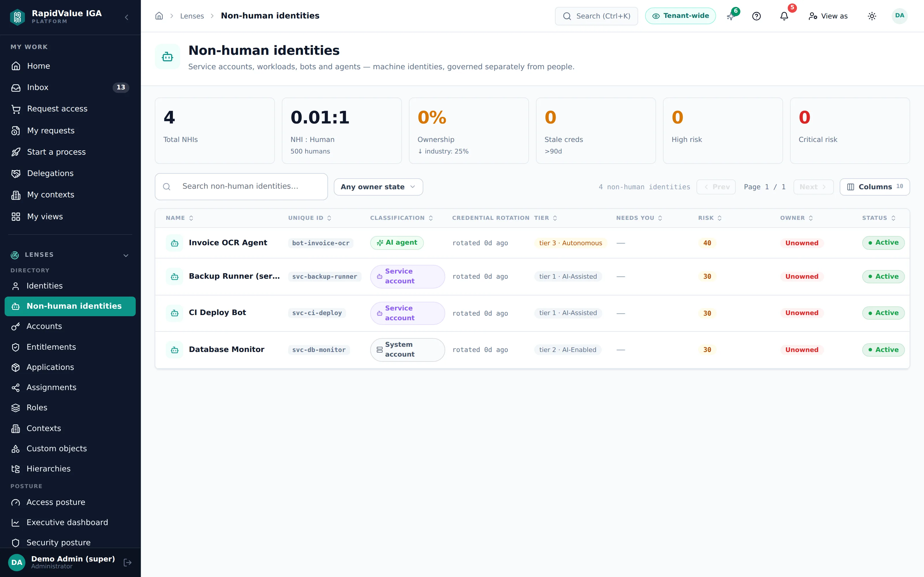The height and width of the screenshot is (577, 924).
Task: Click risk score 40 badge
Action: 707,243
